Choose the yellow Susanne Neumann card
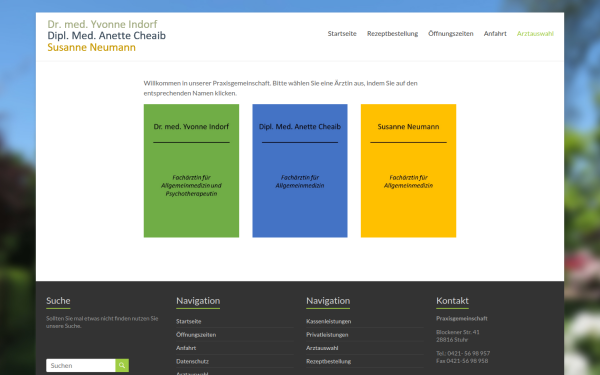 tap(408, 171)
